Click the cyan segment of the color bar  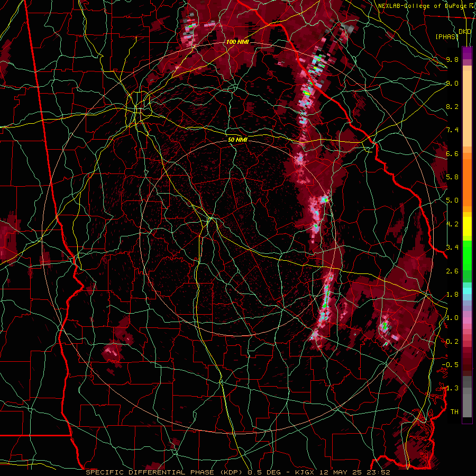coord(467,290)
